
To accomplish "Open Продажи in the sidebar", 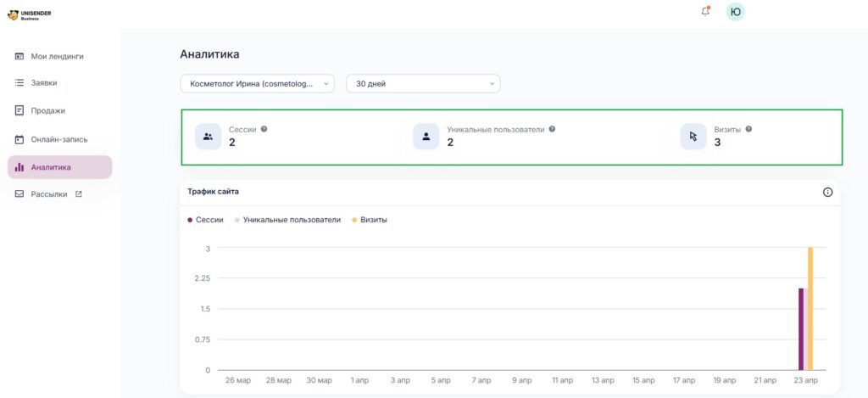I will [47, 110].
